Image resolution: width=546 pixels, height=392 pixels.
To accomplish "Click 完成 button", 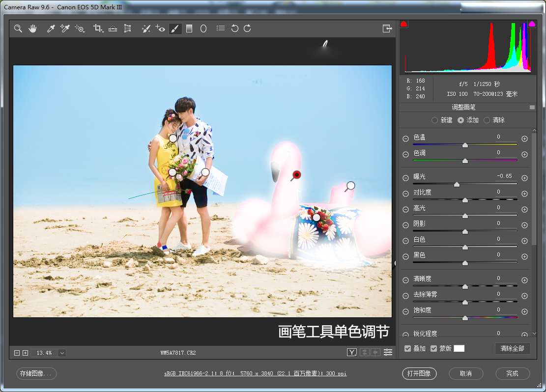I will click(513, 373).
